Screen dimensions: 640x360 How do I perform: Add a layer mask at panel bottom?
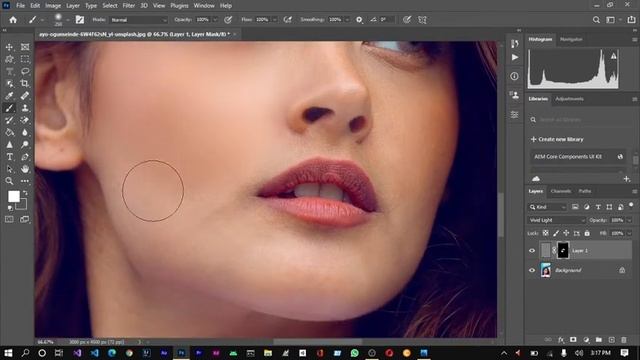click(573, 340)
